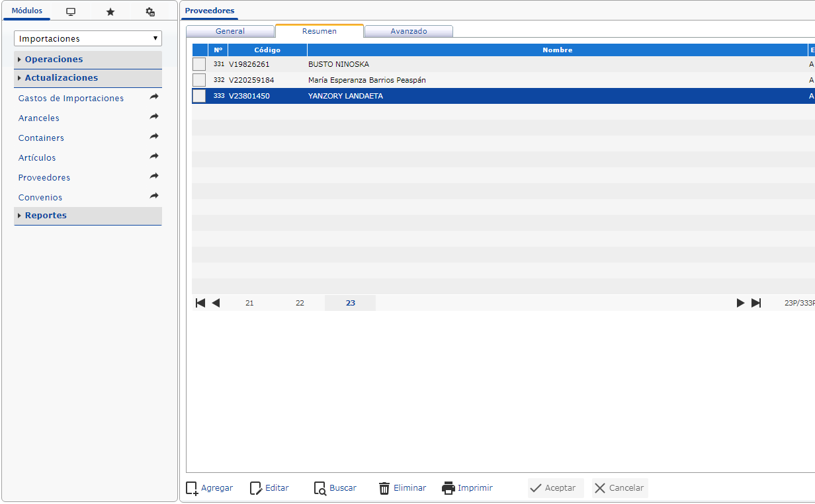Expand the Reportes section

46,216
